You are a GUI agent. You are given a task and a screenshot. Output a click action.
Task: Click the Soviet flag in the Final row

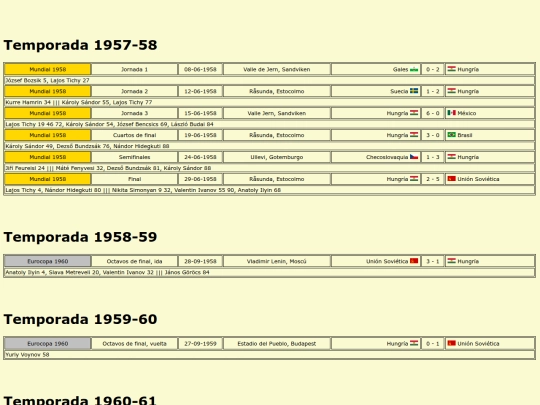tap(451, 179)
